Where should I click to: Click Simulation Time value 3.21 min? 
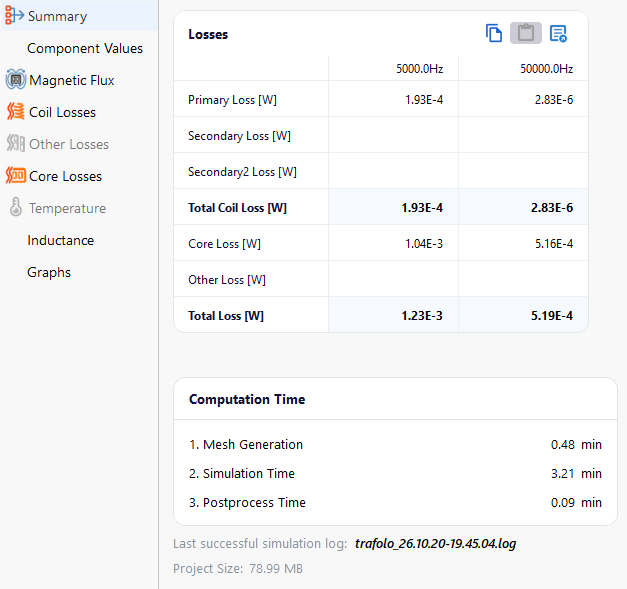point(576,473)
